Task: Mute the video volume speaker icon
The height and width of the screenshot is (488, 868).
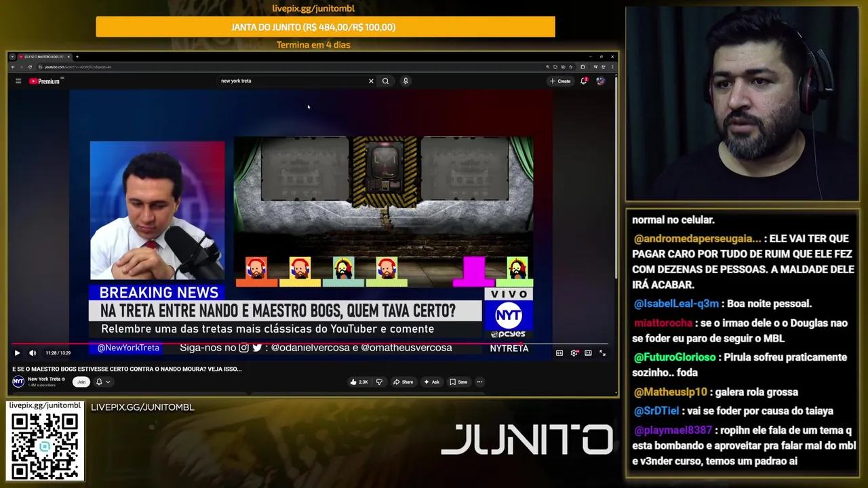Action: (x=33, y=352)
